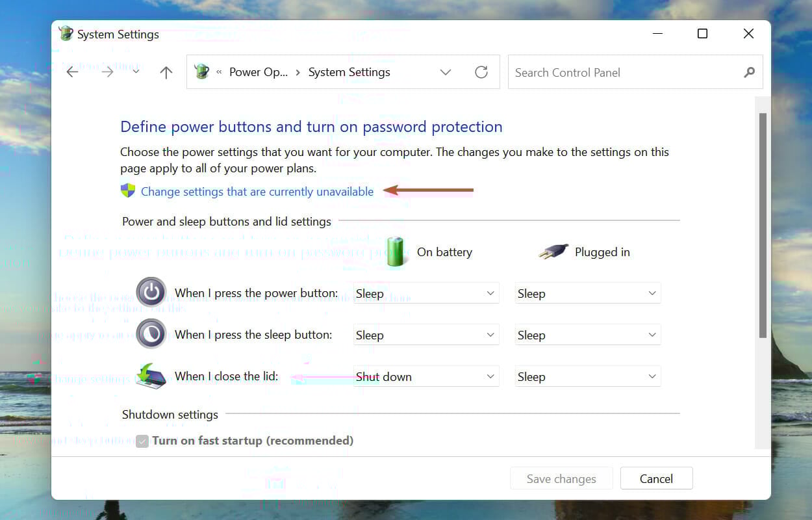Image resolution: width=812 pixels, height=520 pixels.
Task: Click the Define power buttons heading
Action: click(311, 127)
